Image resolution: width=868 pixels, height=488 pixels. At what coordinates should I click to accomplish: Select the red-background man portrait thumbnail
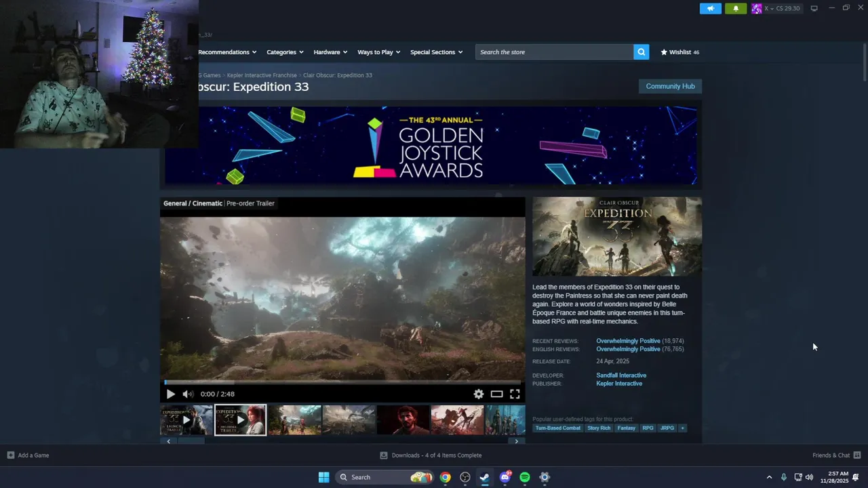[x=403, y=420]
